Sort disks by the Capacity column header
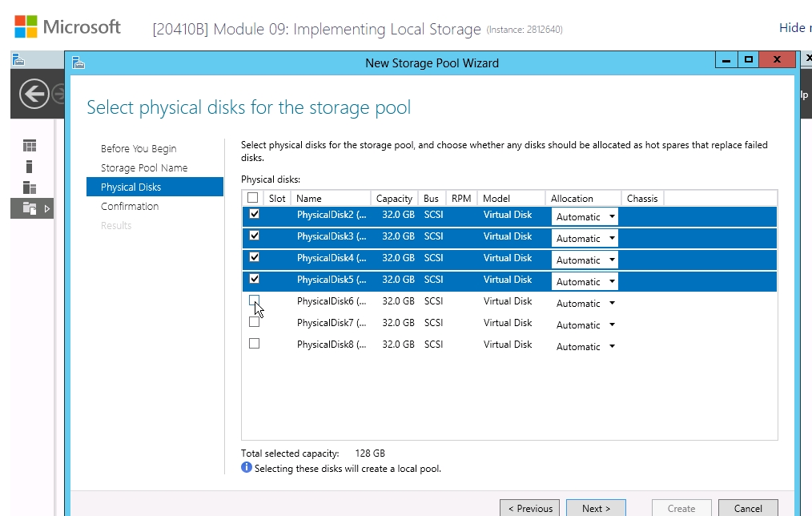This screenshot has width=812, height=516. pyautogui.click(x=394, y=199)
